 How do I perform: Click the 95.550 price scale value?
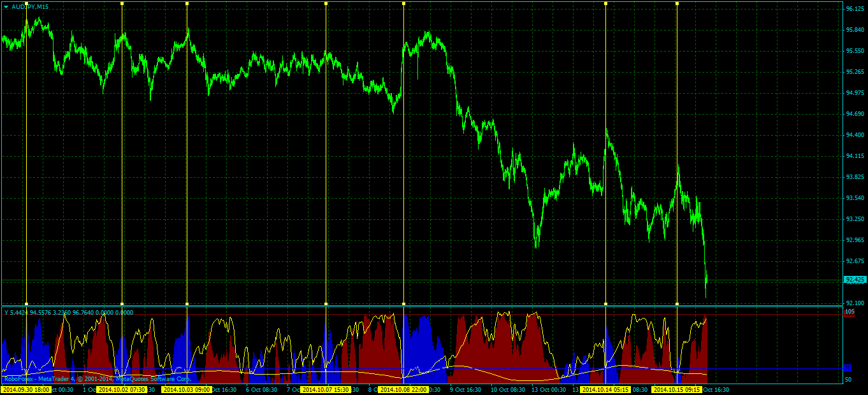click(x=855, y=51)
